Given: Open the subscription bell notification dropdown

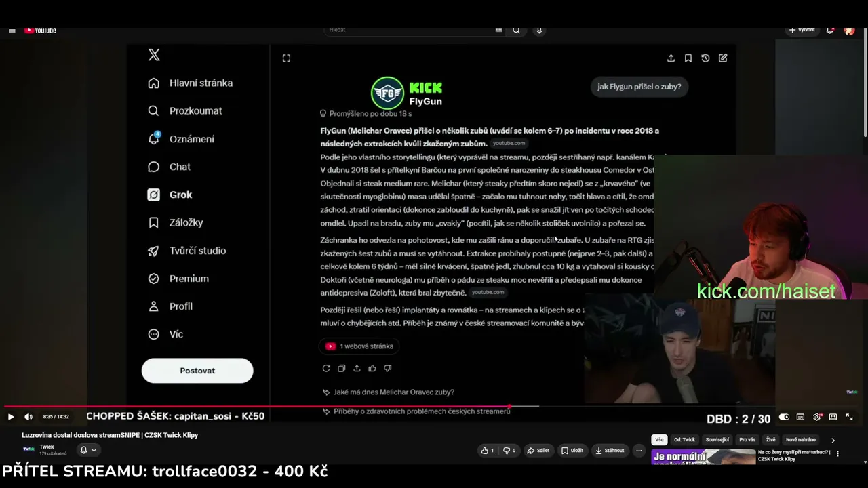Looking at the screenshot, I should 88,449.
